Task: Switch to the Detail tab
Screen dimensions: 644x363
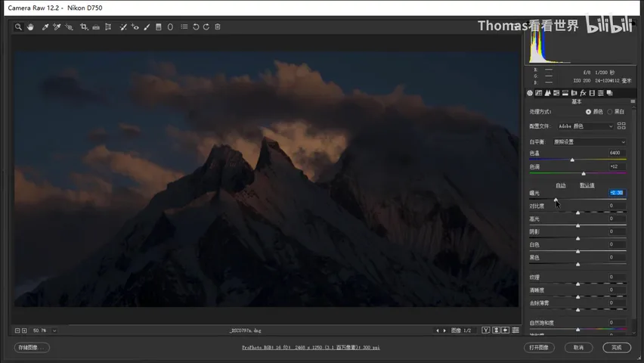Action: point(547,93)
